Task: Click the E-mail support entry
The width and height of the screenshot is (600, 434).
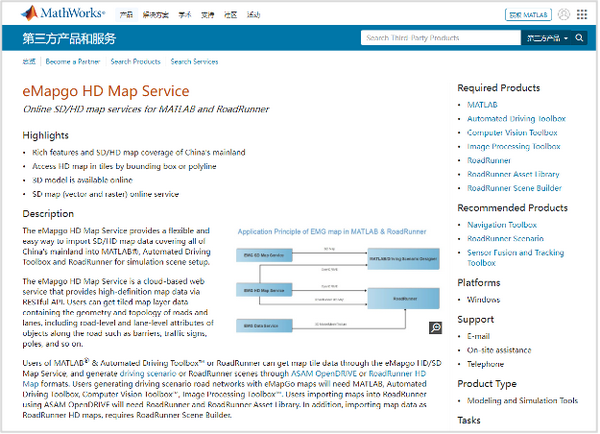Action: 479,337
